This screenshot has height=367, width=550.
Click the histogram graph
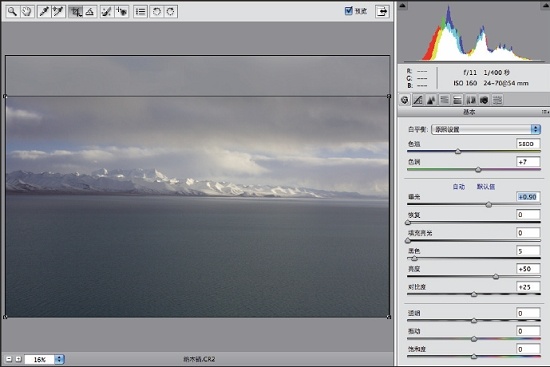[x=474, y=33]
